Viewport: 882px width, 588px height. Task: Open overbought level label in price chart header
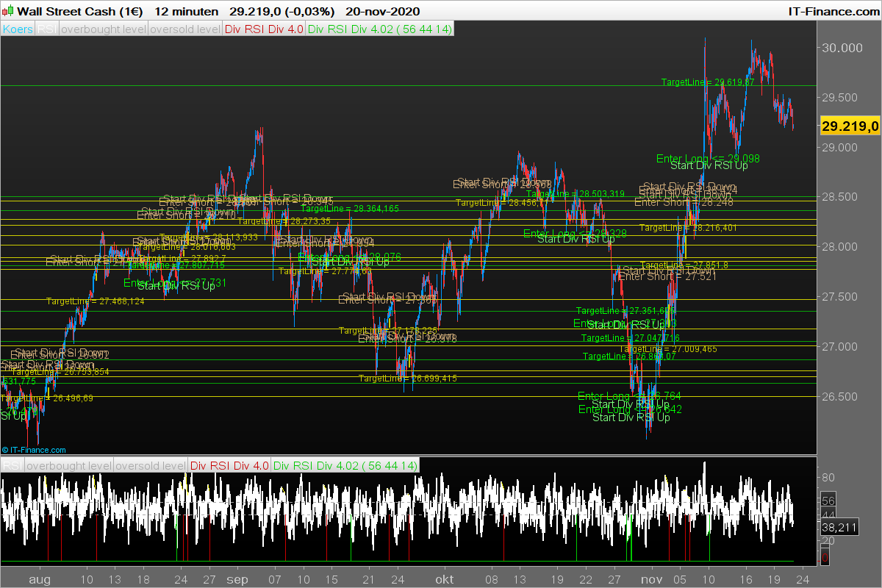point(103,29)
